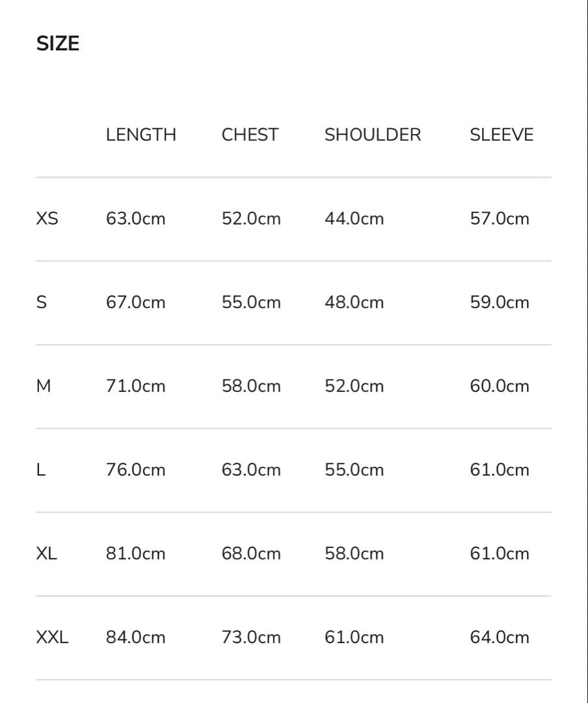Click the M sleeve value 60.0cm
This screenshot has width=588, height=703.
(x=500, y=386)
